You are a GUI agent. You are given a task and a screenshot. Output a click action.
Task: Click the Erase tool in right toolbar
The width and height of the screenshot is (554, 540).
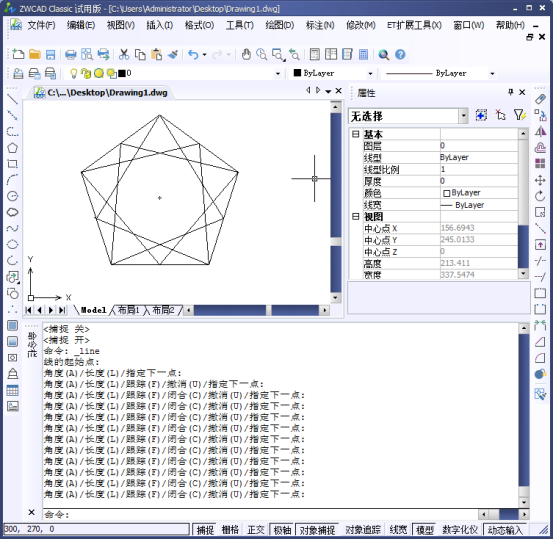click(x=540, y=99)
